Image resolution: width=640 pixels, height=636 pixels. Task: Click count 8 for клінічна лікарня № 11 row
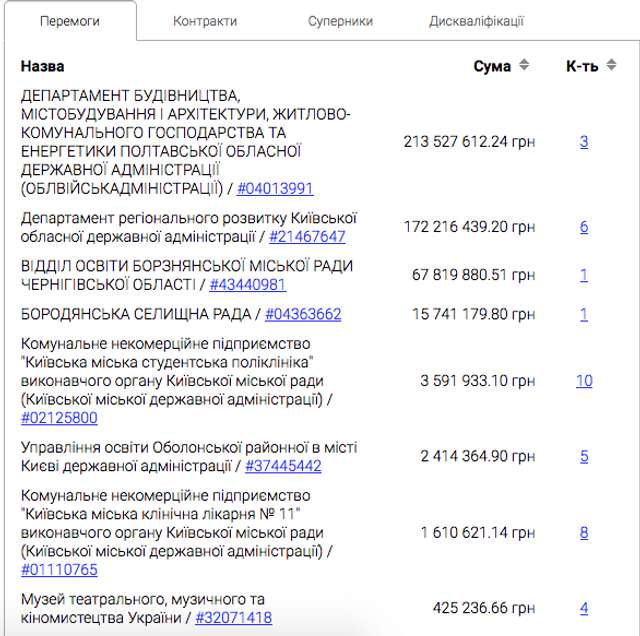(584, 533)
